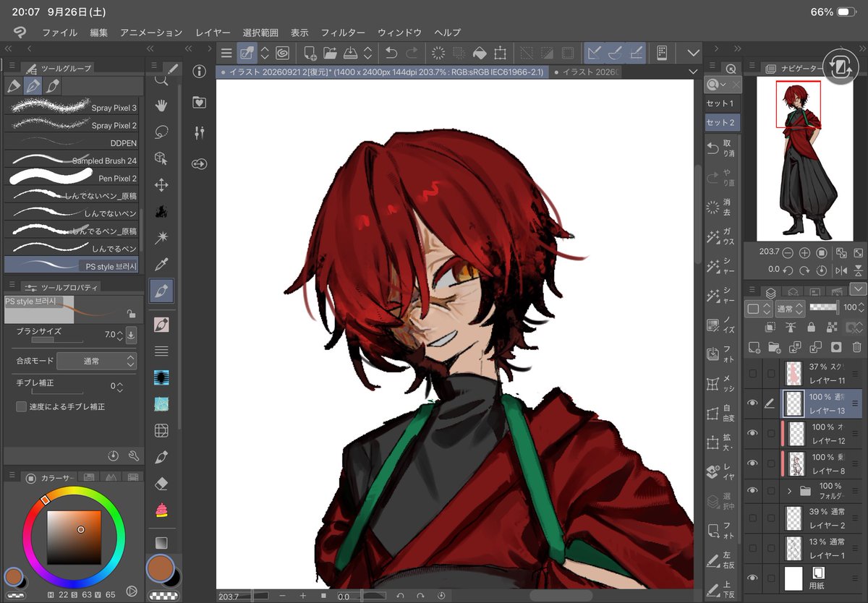Click the tool property wrench icon

tap(133, 456)
